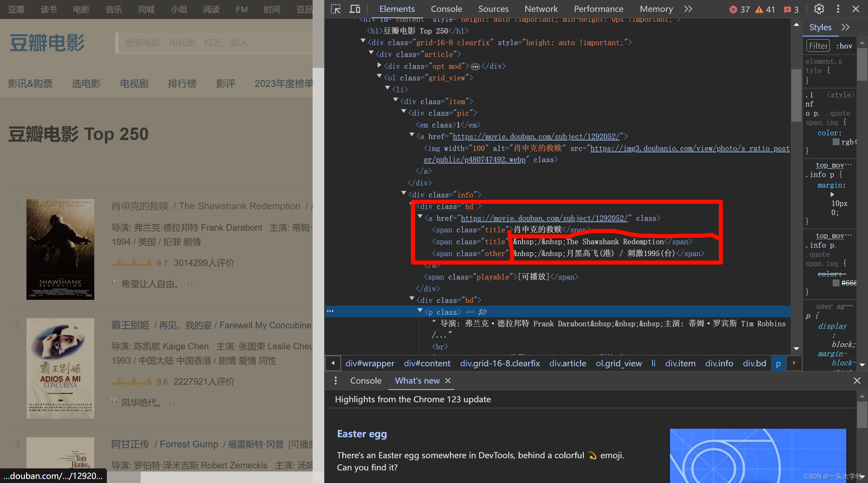Screen dimensions: 868x483
Task: Open the subject/1292052 href link in the pic div
Action: [536, 137]
